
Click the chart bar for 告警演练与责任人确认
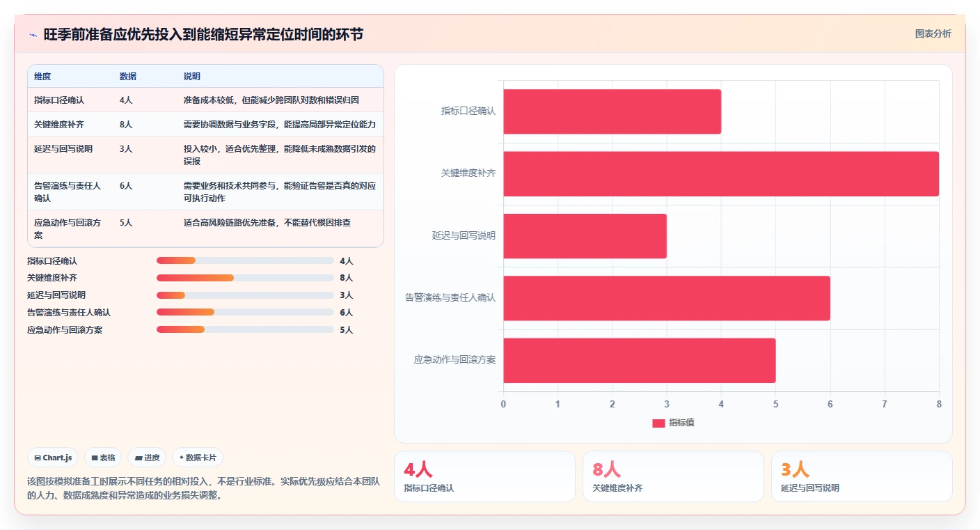(667, 298)
